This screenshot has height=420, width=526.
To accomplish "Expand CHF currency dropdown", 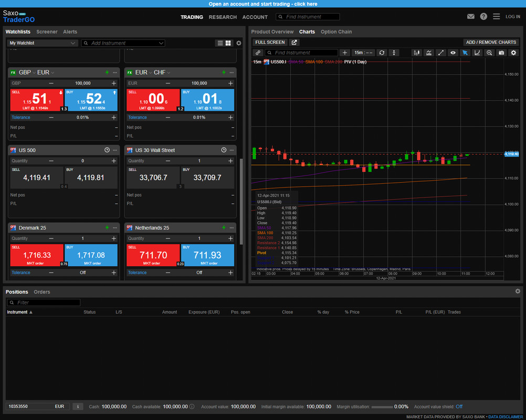I will click(169, 73).
